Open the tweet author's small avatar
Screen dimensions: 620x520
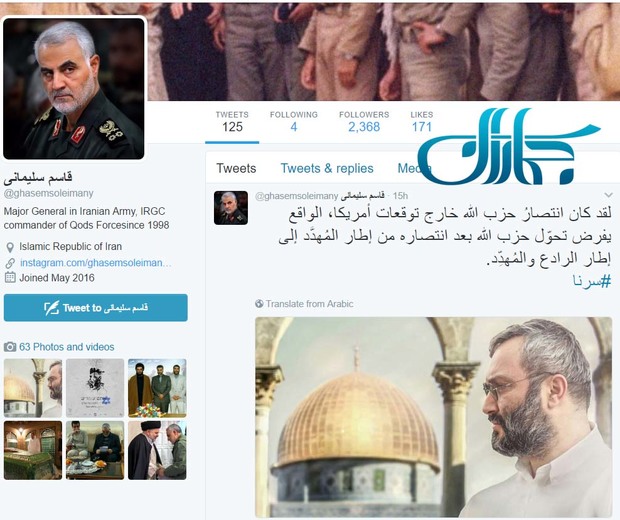[231, 208]
